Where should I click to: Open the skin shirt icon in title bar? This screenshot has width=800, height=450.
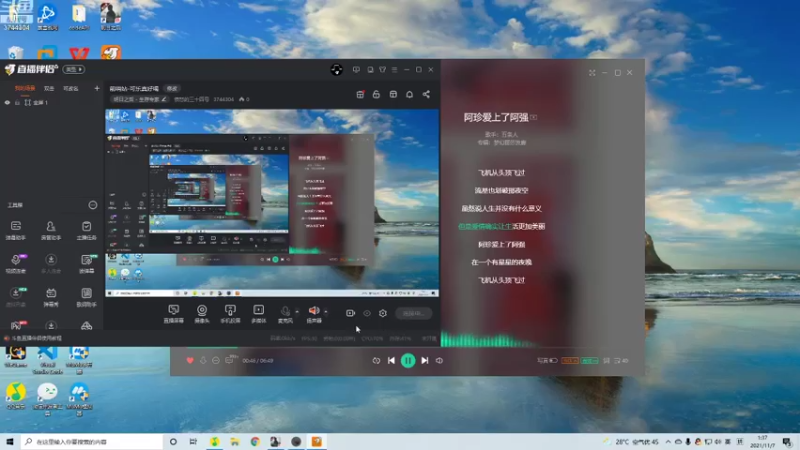(x=382, y=69)
